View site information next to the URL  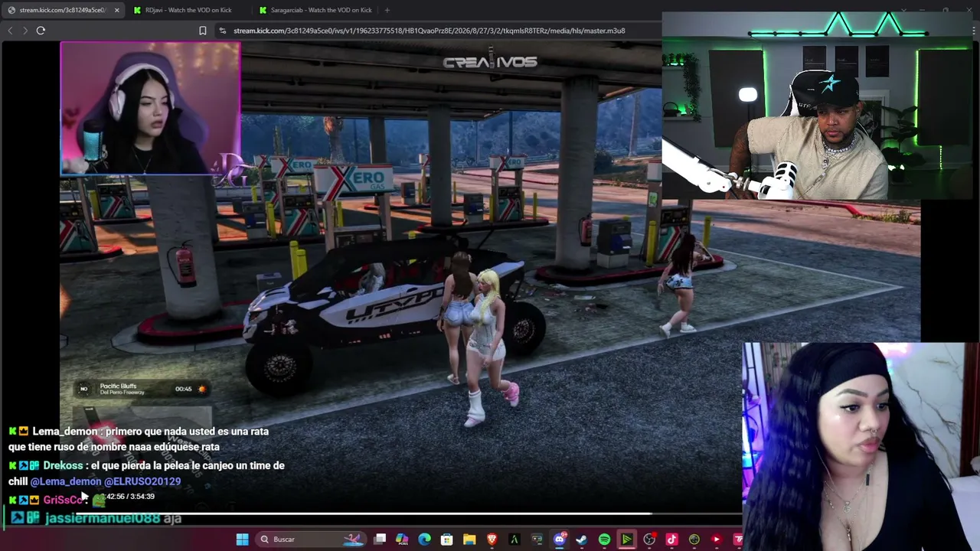(x=222, y=31)
